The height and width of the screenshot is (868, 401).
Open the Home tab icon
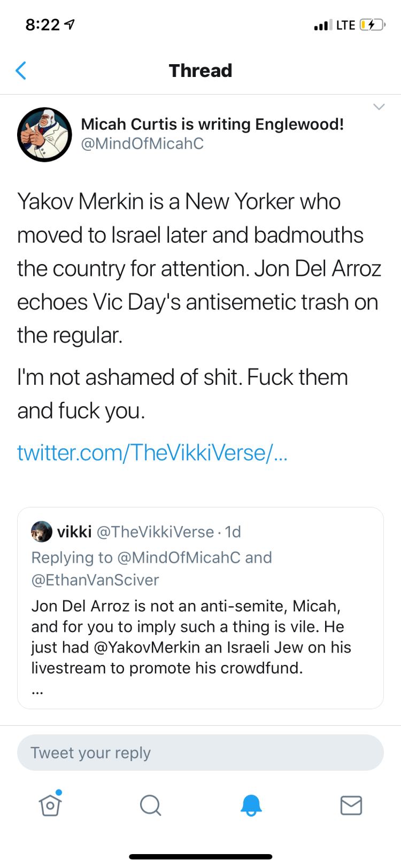[x=50, y=805]
